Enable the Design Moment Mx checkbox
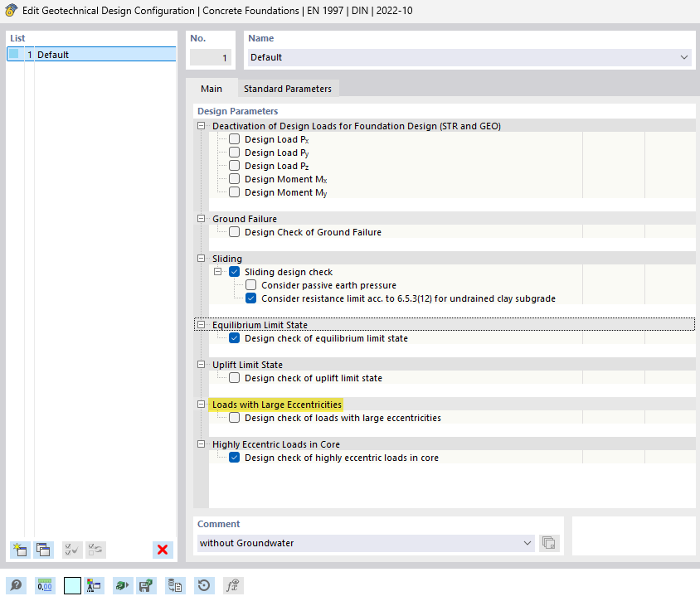Screen dimensions: 700x601 click(235, 179)
